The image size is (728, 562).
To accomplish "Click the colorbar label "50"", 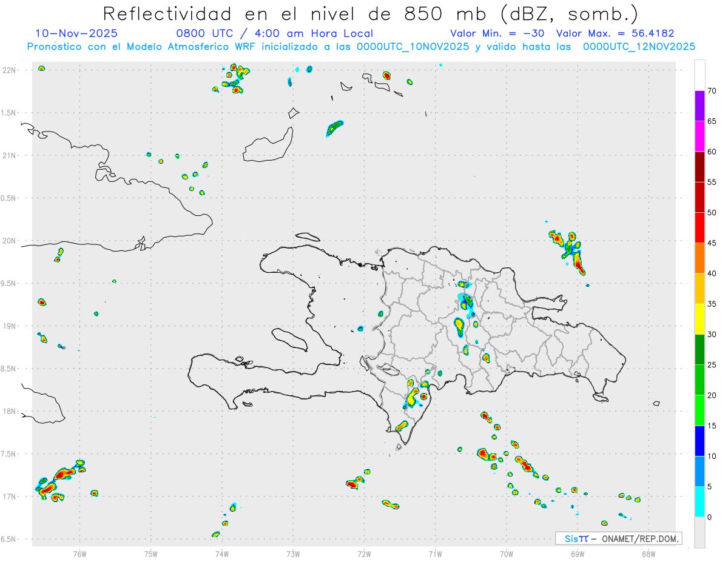I will (712, 213).
